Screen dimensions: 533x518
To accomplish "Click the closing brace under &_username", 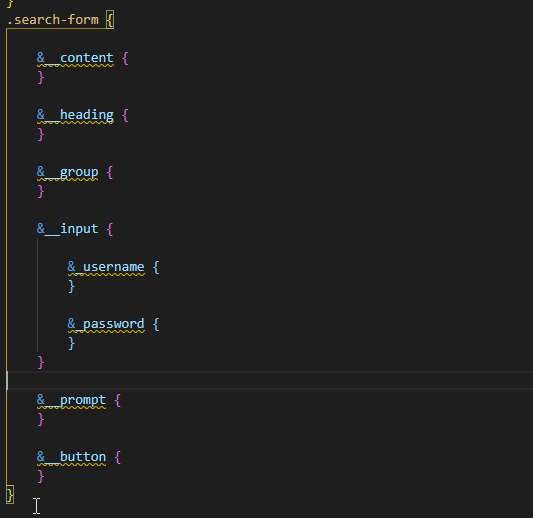I will click(71, 286).
